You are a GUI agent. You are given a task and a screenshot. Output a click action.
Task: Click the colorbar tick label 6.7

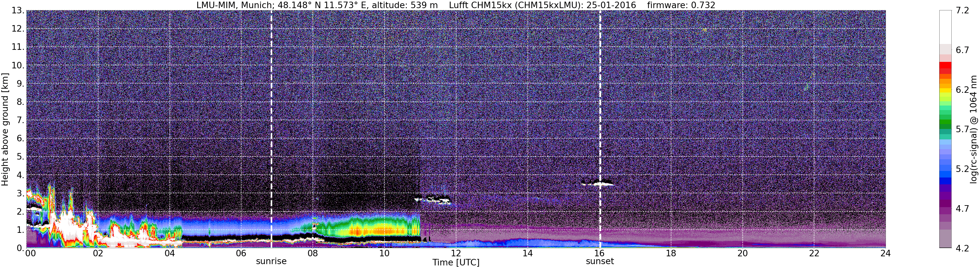coord(962,50)
